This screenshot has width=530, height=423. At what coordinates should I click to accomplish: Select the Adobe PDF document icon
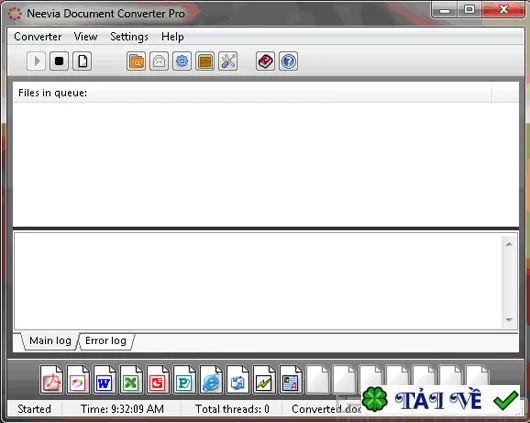click(51, 379)
